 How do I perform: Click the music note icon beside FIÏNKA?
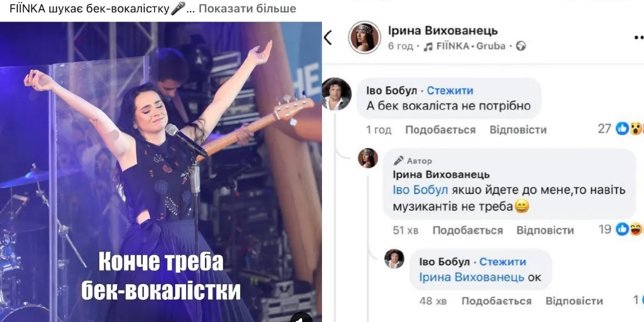coord(428,46)
